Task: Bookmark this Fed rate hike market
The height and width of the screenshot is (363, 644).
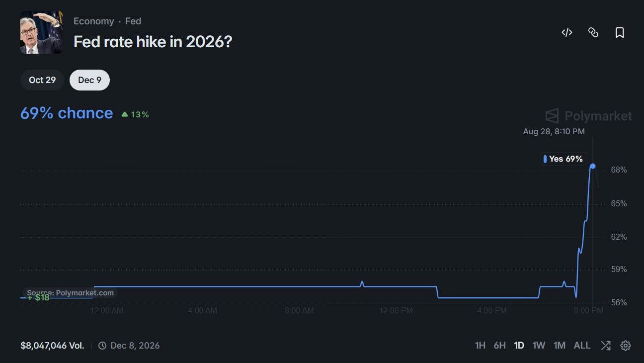Action: pos(620,32)
